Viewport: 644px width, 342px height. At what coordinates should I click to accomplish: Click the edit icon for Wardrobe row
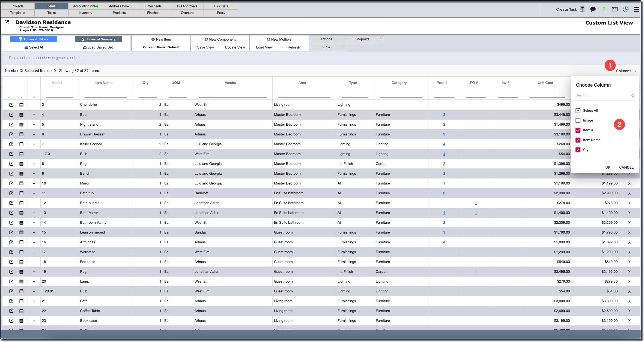11,252
